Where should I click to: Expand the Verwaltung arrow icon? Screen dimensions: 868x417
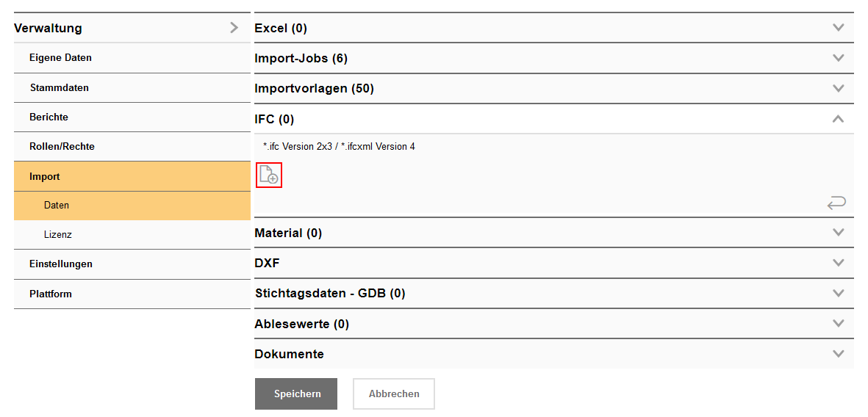point(234,28)
